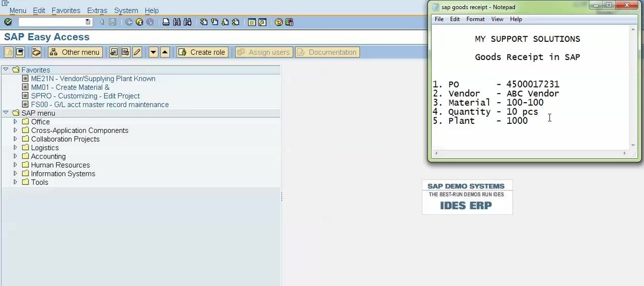Click the green Enter checkmark icon
Image resolution: width=644 pixels, height=286 pixels.
coord(8,22)
